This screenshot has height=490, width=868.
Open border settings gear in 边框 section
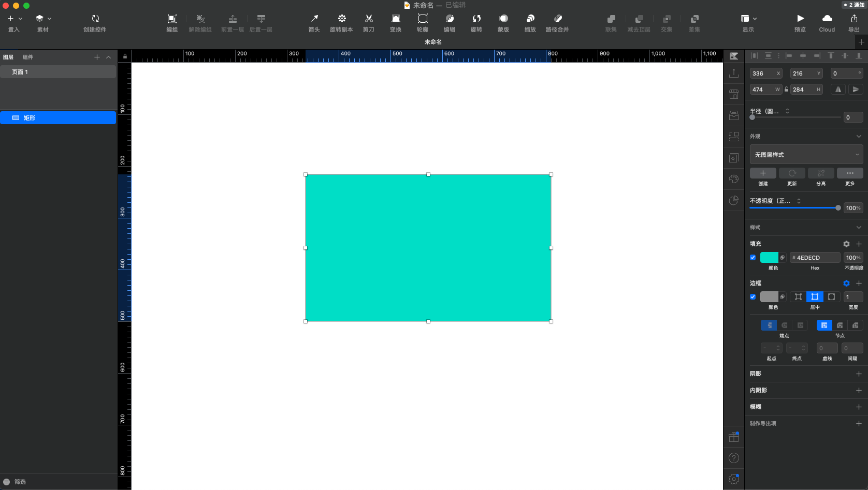coord(846,283)
